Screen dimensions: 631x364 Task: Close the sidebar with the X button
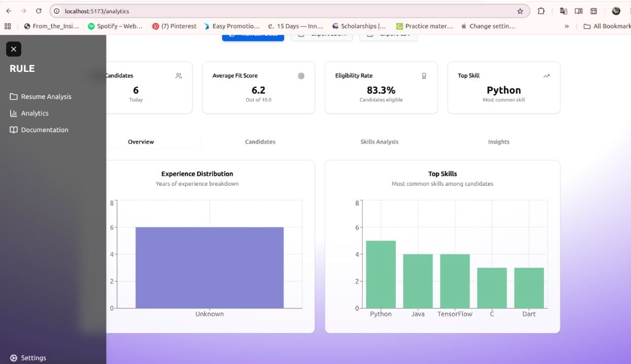(x=14, y=49)
